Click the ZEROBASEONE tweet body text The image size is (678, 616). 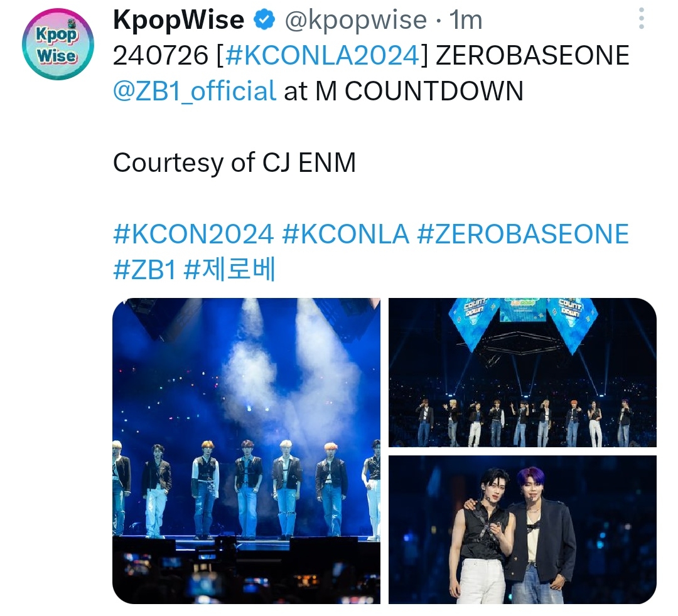(x=532, y=55)
